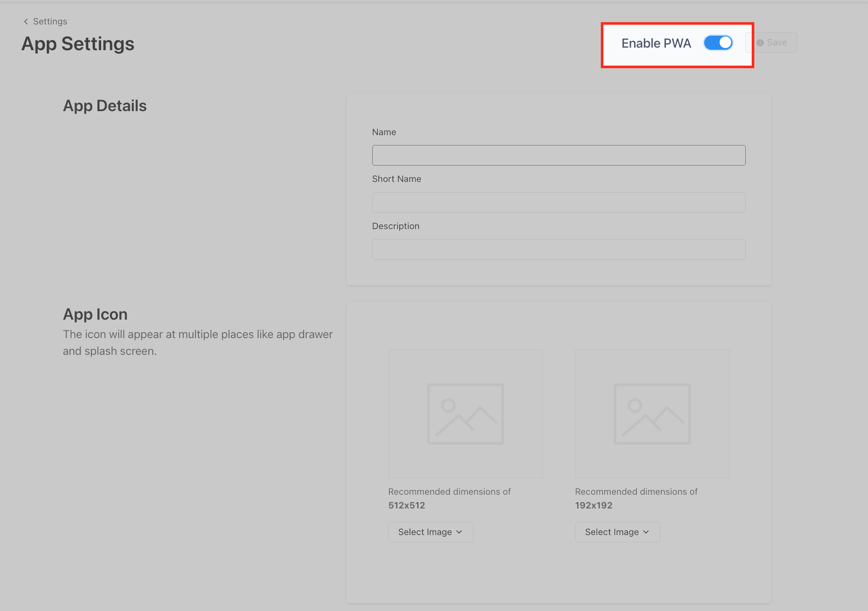868x611 pixels.
Task: Go back via the Settings breadcrumb link
Action: click(x=50, y=21)
